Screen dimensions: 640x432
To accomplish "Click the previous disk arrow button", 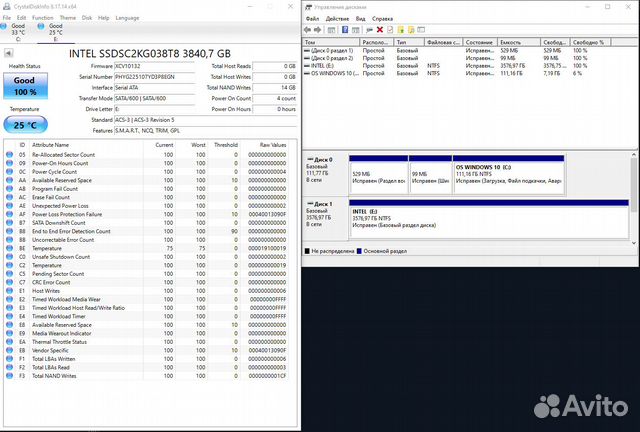I will pyautogui.click(x=8, y=53).
